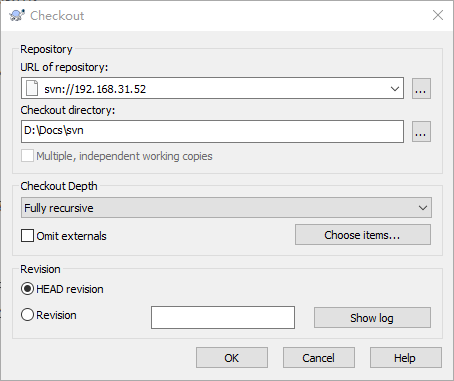This screenshot has width=454, height=381.
Task: Browse for checkout directory with ellipsis button
Action: [421, 132]
